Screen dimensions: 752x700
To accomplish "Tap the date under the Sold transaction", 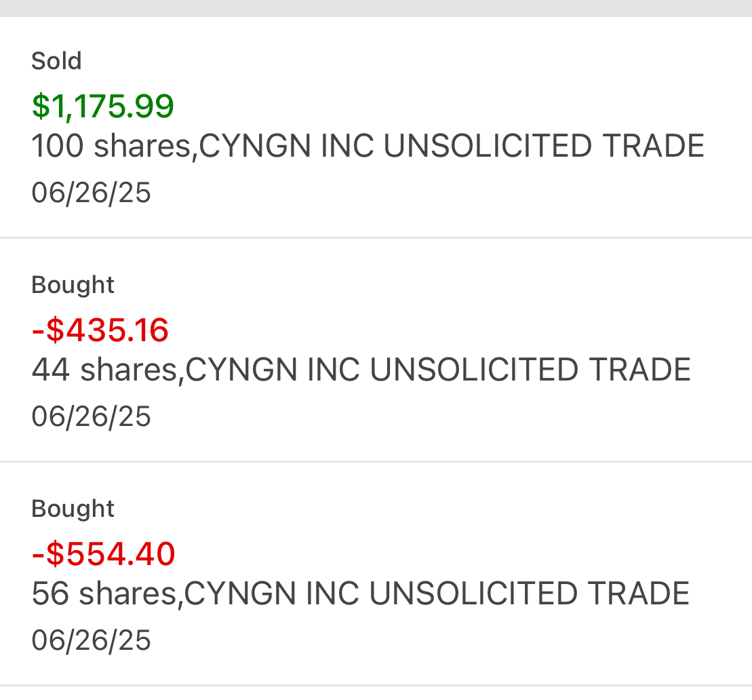I will (x=91, y=193).
